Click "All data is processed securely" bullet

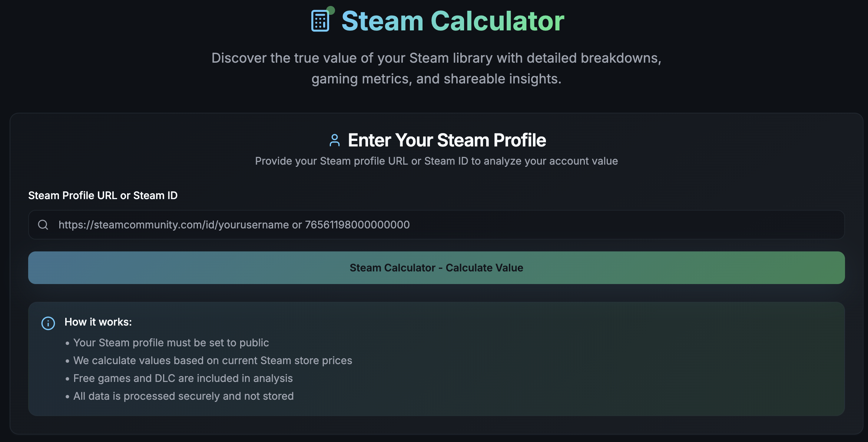pyautogui.click(x=183, y=396)
